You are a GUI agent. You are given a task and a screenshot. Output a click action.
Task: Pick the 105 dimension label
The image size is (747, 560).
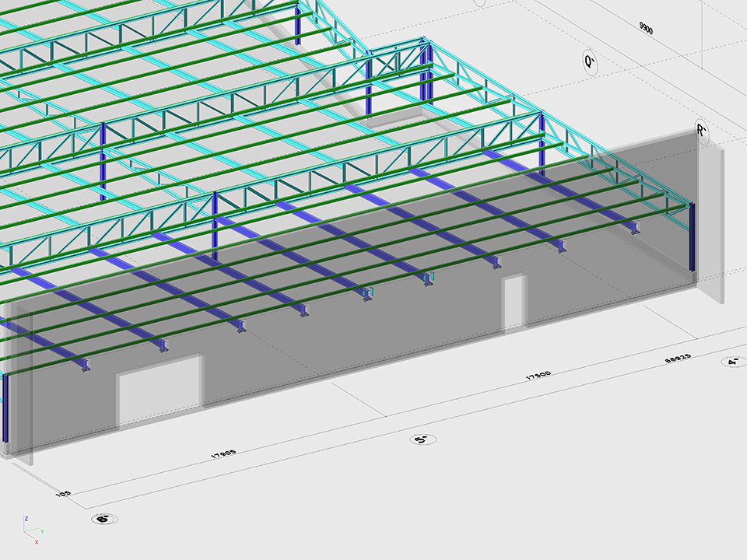63,494
